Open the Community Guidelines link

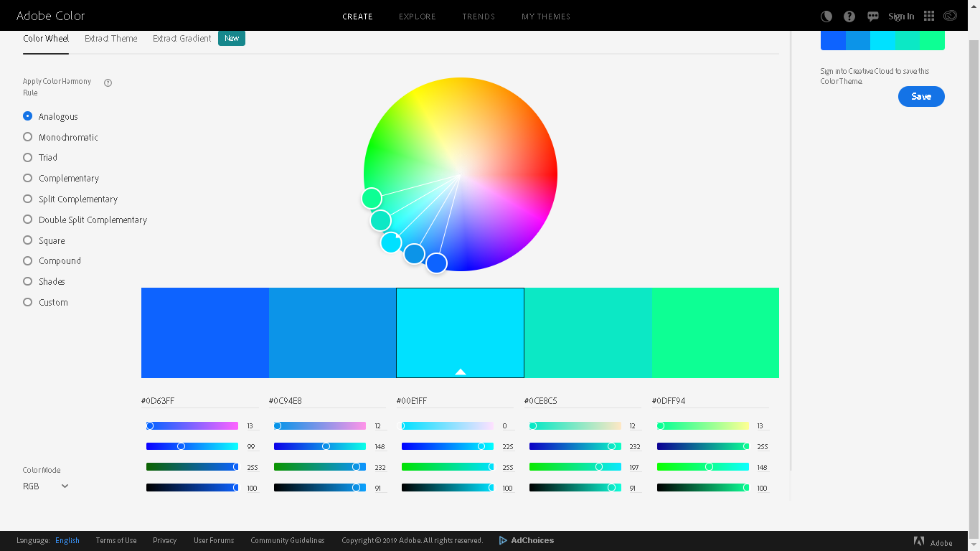tap(288, 540)
